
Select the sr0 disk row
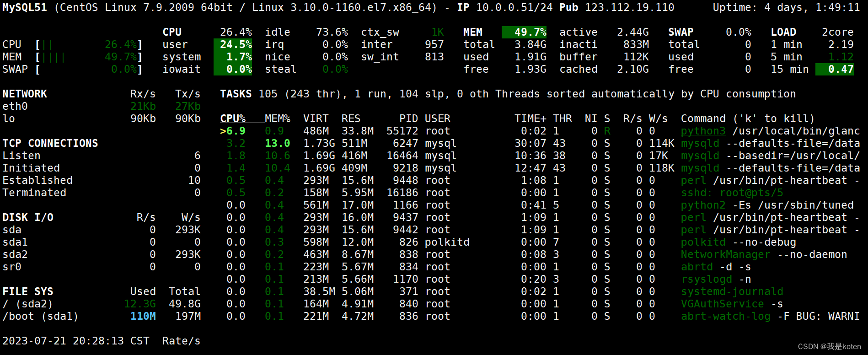[x=102, y=267]
